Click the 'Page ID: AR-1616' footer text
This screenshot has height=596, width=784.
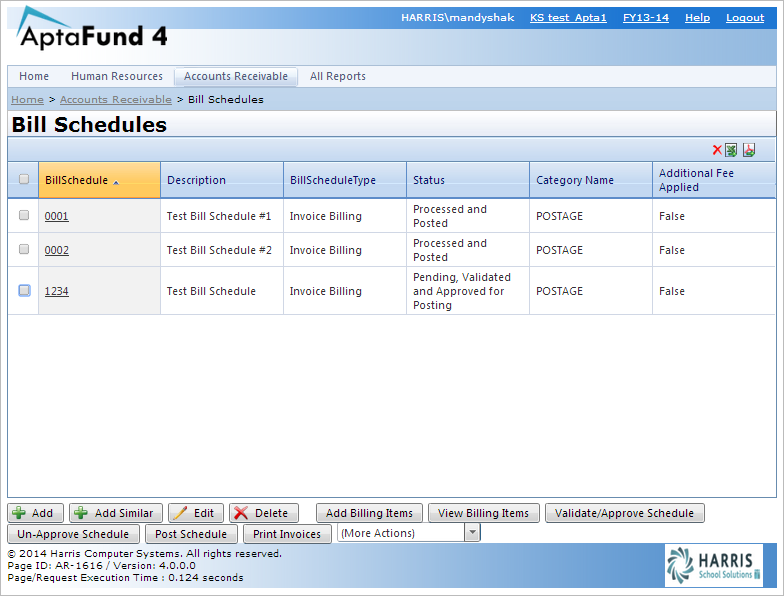[55, 566]
